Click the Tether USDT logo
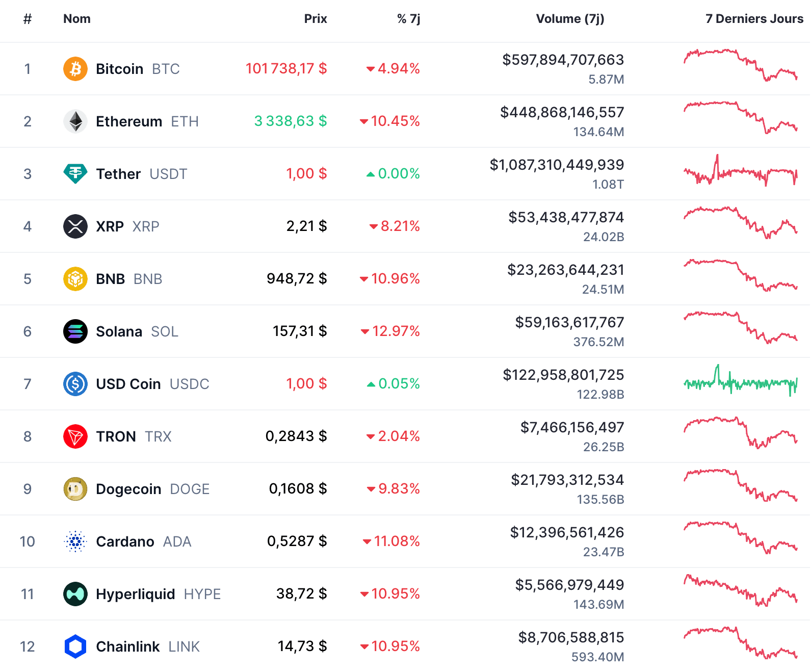 [75, 173]
